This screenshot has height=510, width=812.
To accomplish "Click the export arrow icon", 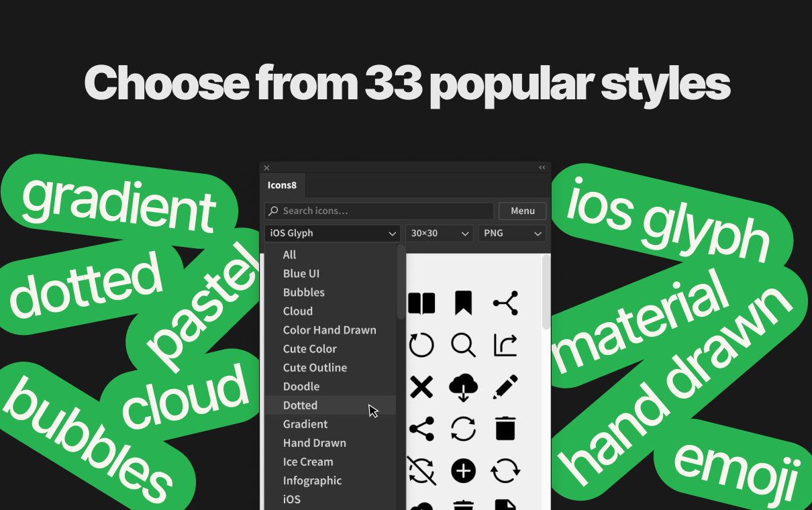I will pyautogui.click(x=505, y=346).
